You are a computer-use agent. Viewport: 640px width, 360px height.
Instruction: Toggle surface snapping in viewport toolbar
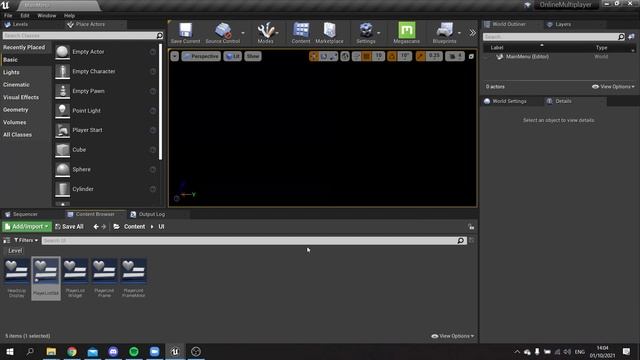356,56
